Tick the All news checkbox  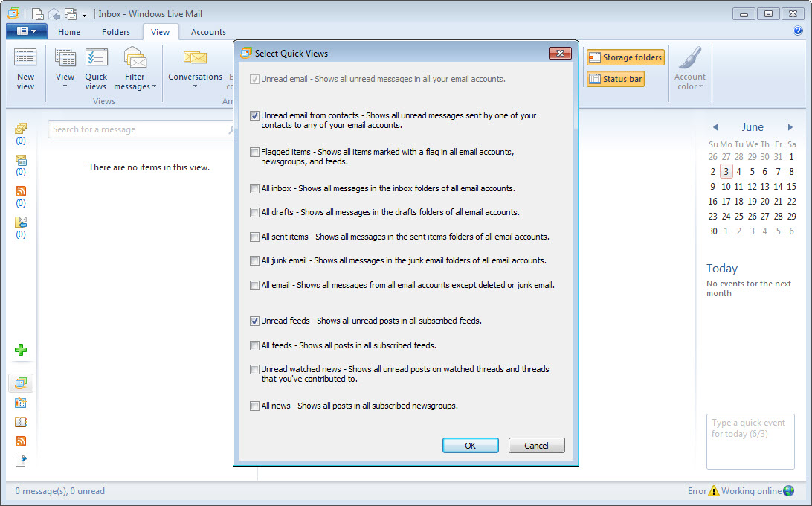tap(255, 406)
